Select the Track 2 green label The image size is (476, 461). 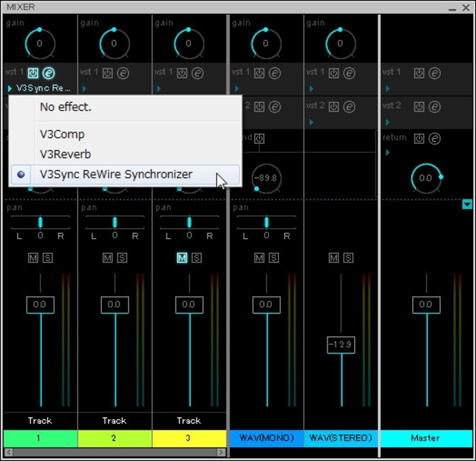(114, 438)
